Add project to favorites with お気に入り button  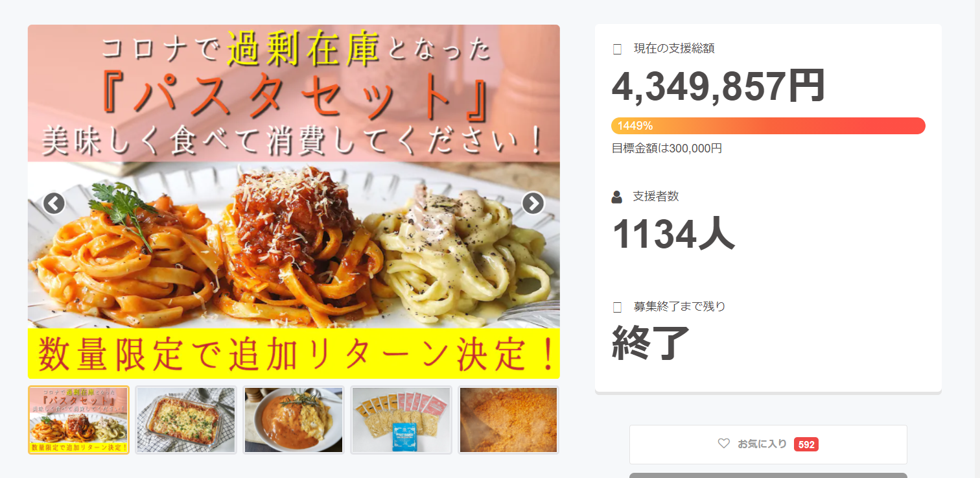tap(768, 444)
